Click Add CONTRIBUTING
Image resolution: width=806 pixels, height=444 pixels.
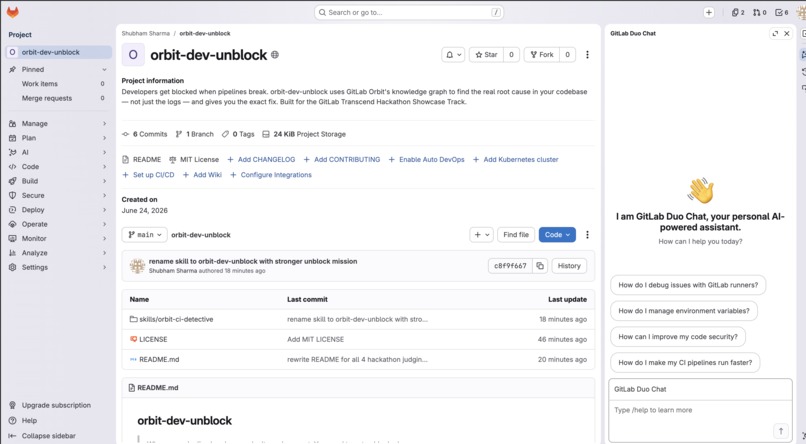pyautogui.click(x=342, y=160)
